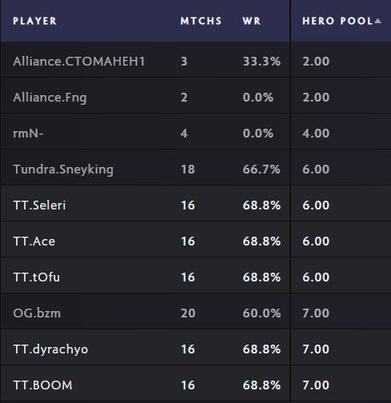Viewport: 391px width, 403px height.
Task: Click Alliance.CTOMAHEH1's 33.3% win rate
Action: click(x=261, y=61)
